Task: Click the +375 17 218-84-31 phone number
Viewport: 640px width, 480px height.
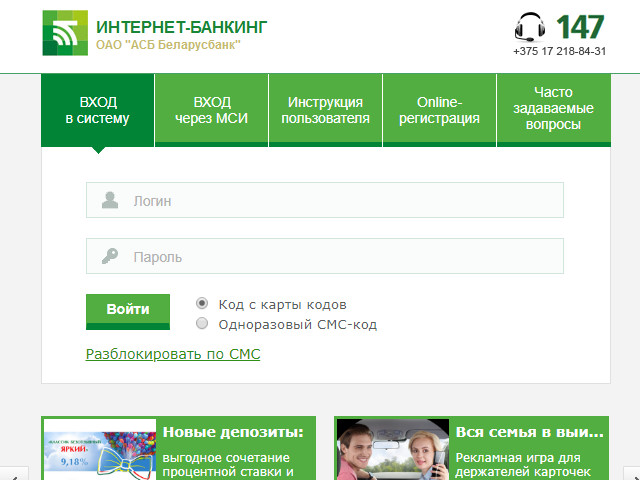Action: coord(560,51)
